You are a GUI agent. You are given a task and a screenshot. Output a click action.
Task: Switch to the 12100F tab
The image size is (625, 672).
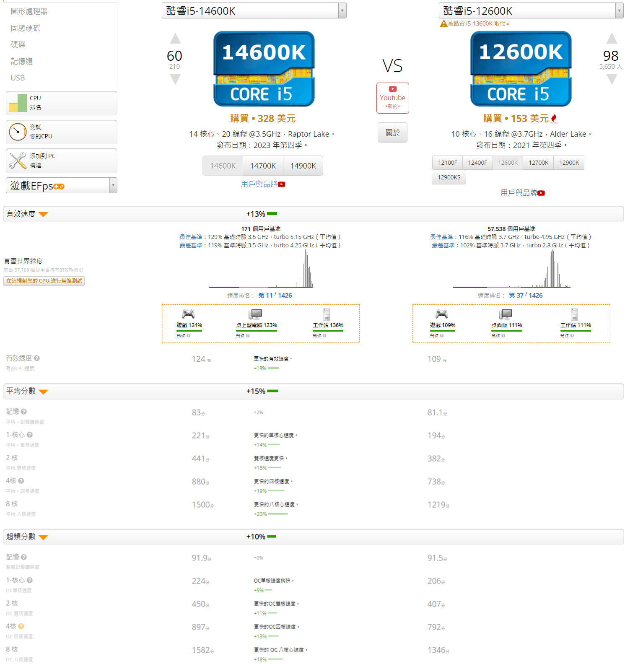(447, 163)
